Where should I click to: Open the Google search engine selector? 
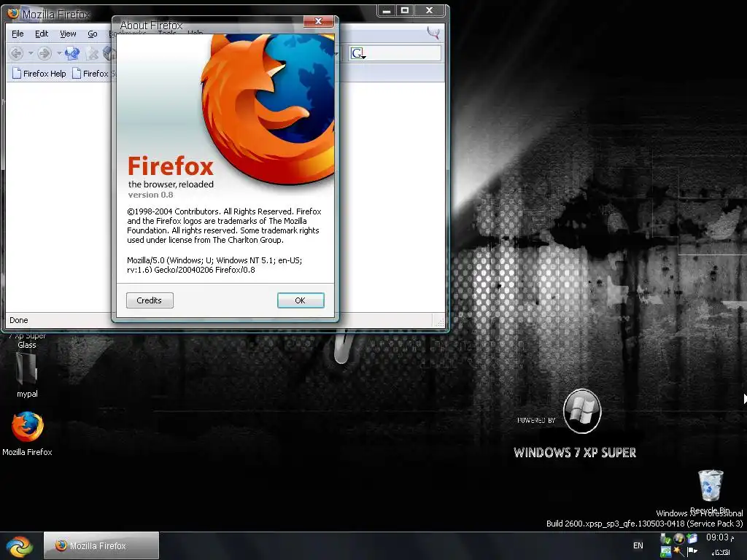(x=357, y=53)
